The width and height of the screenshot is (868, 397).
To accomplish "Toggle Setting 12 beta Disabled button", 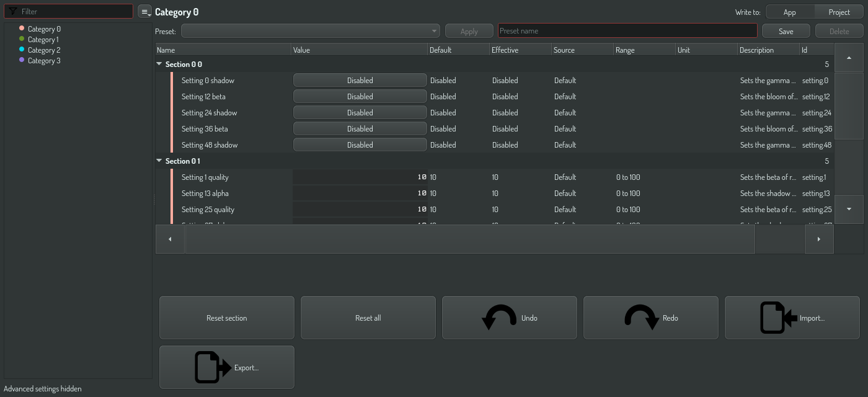I will click(x=360, y=96).
